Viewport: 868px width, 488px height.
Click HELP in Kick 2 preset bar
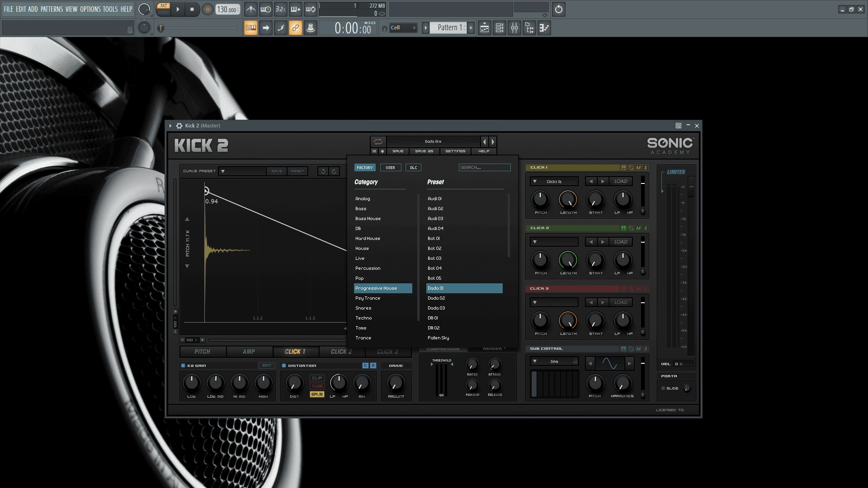[x=484, y=151]
